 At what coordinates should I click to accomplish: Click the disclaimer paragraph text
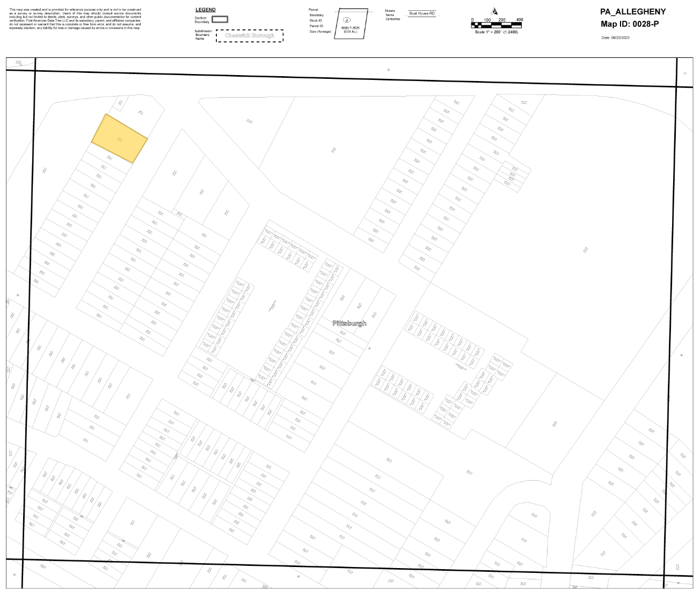point(75,19)
